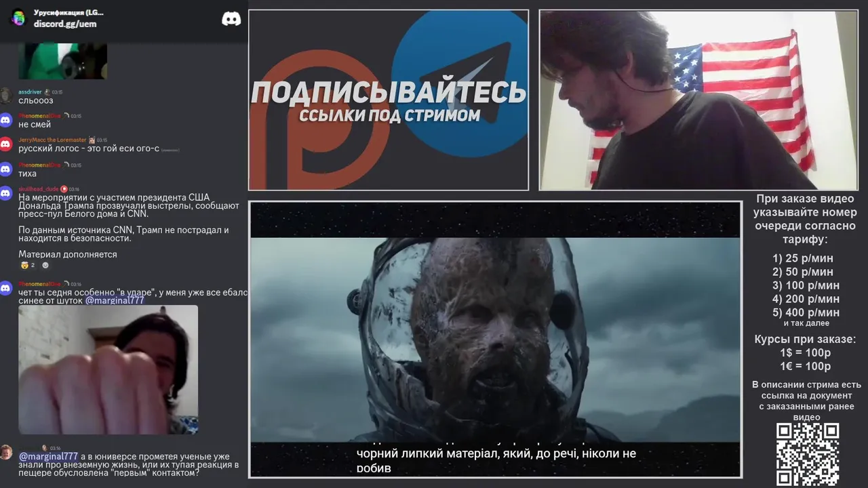Open the skullhead_dude username

pyautogui.click(x=39, y=189)
